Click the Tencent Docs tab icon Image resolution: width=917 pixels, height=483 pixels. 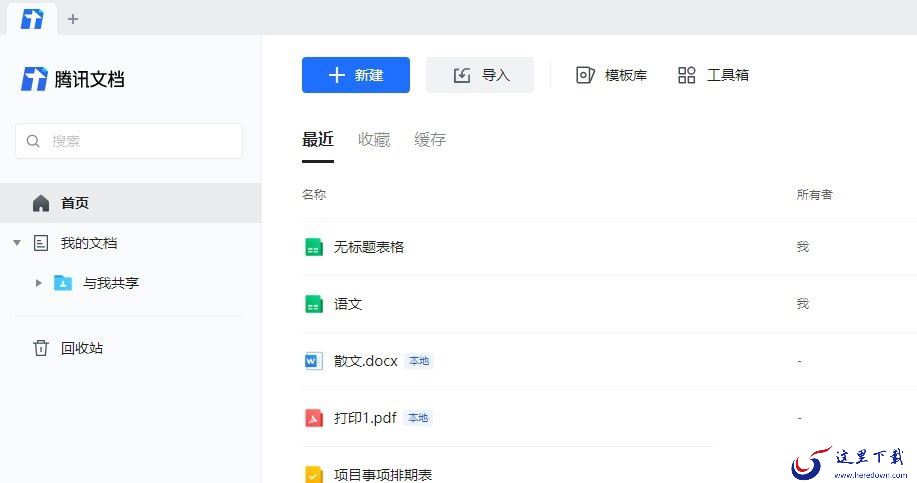(x=32, y=19)
